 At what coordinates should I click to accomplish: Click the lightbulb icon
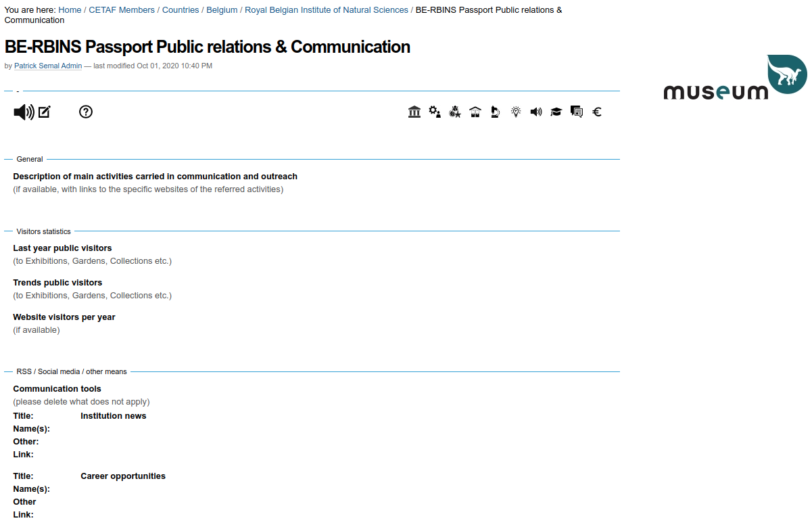pos(516,112)
